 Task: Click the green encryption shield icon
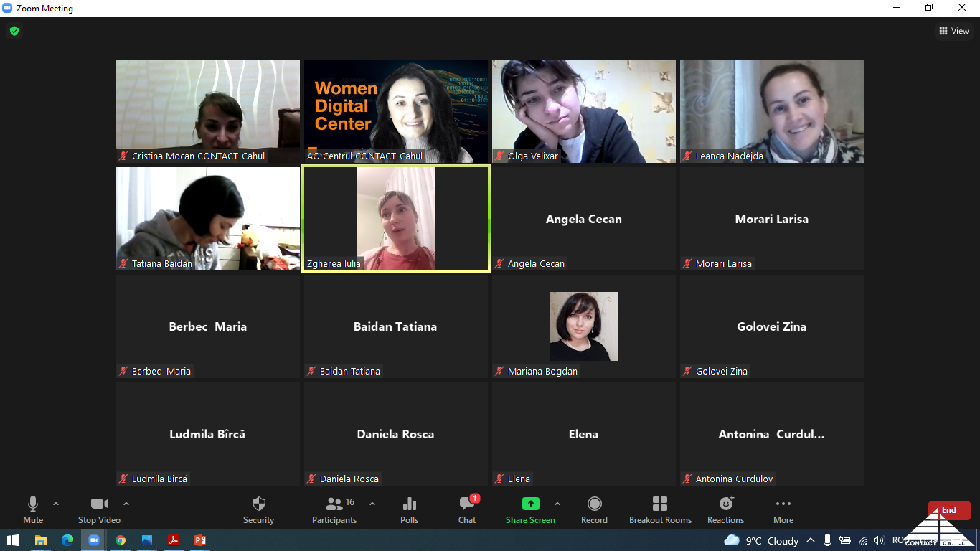(14, 31)
